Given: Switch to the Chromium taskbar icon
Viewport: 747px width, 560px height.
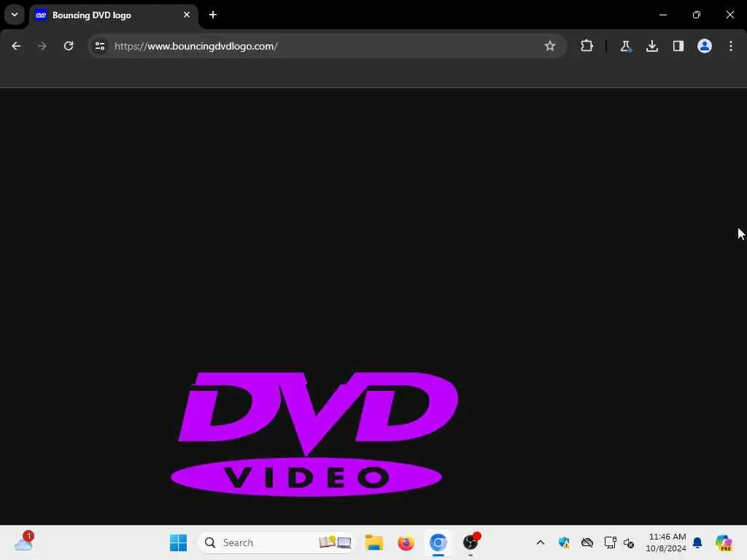Looking at the screenshot, I should click(x=438, y=542).
